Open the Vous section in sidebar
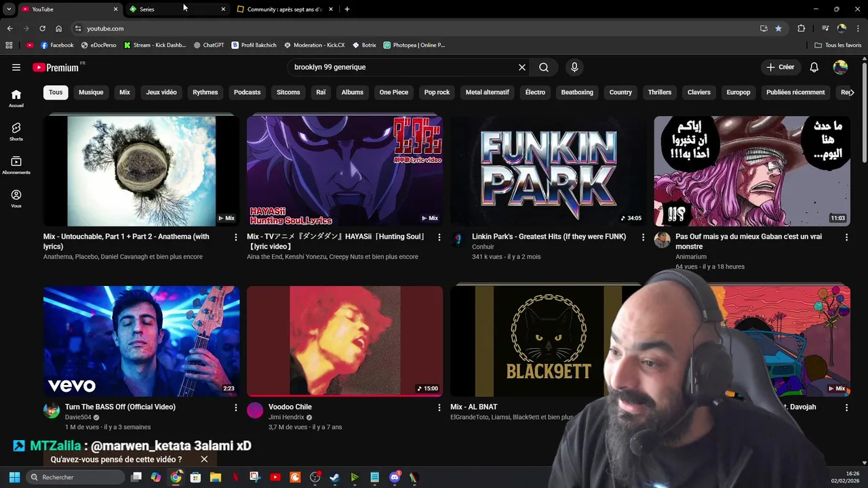The image size is (868, 488). coord(16,199)
